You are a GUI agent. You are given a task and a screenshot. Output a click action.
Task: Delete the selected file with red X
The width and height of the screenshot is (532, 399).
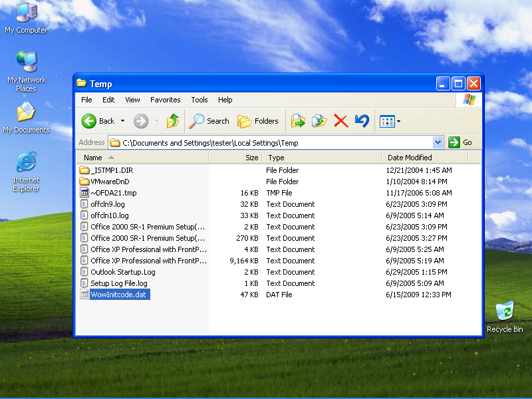(340, 121)
